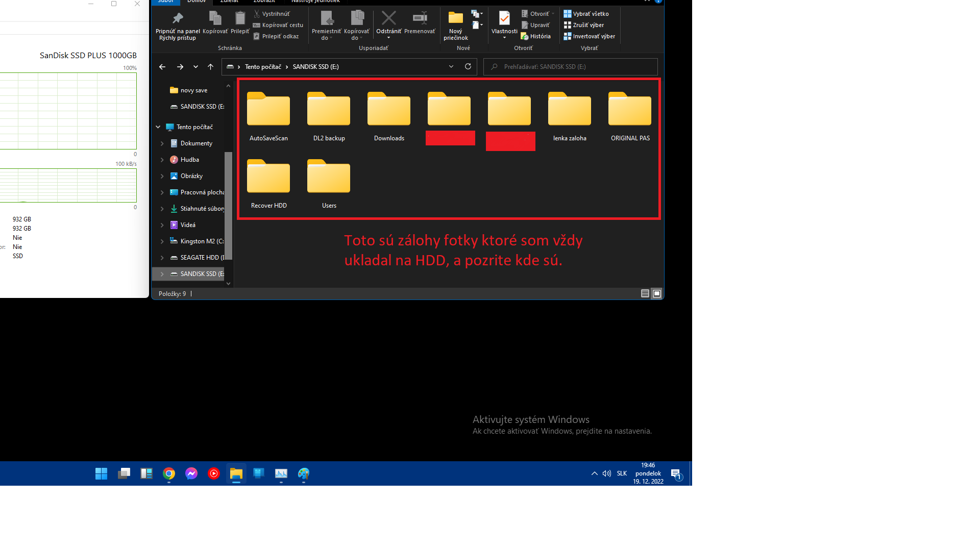
Task: Create a new folder with Nový priečinok
Action: point(455,19)
